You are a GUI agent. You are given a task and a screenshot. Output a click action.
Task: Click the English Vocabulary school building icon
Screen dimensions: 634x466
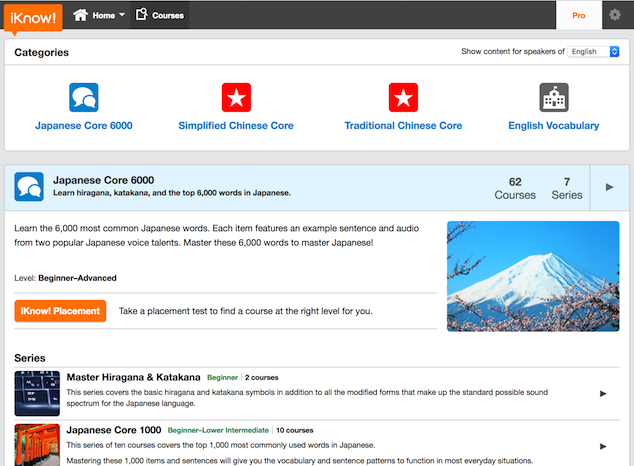coord(554,97)
